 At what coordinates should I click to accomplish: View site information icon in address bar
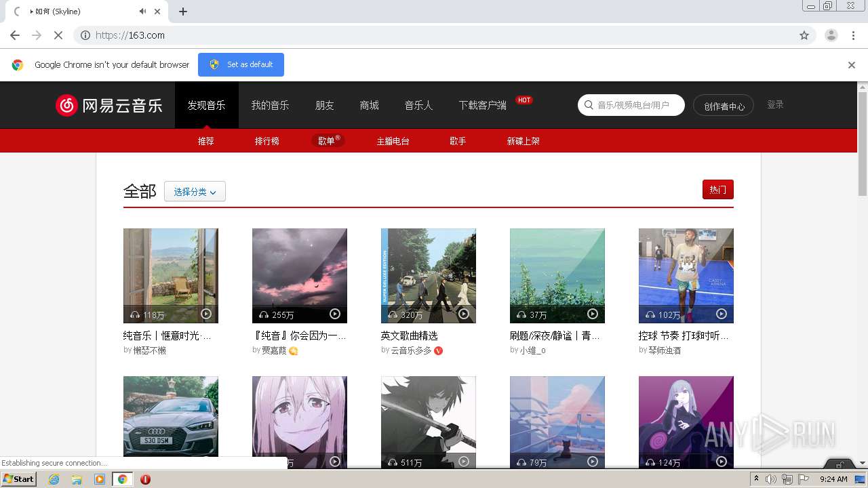pyautogui.click(x=85, y=35)
